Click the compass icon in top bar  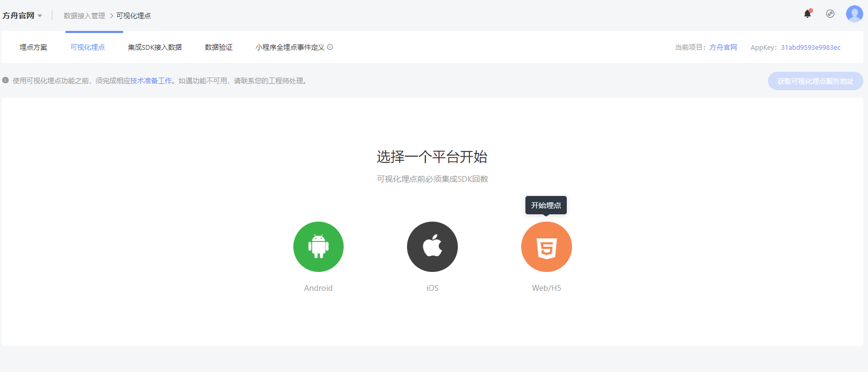coord(830,14)
